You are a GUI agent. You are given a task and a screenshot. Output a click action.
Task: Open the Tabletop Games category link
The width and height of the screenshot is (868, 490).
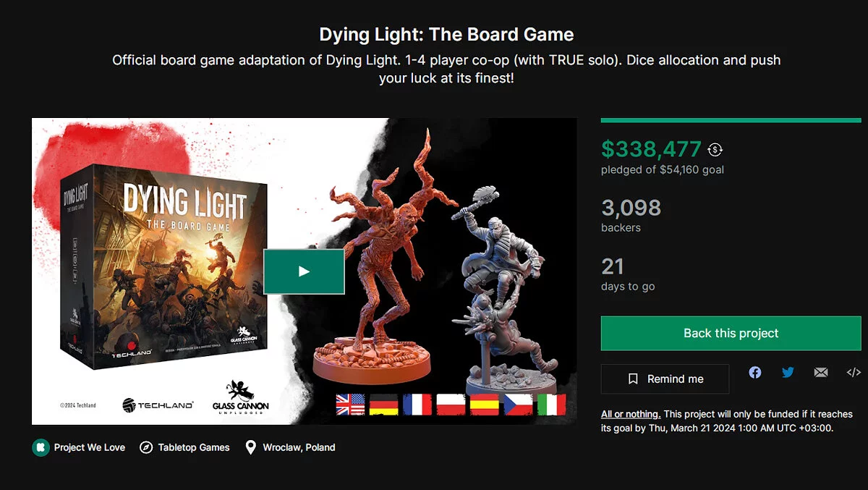coord(194,447)
